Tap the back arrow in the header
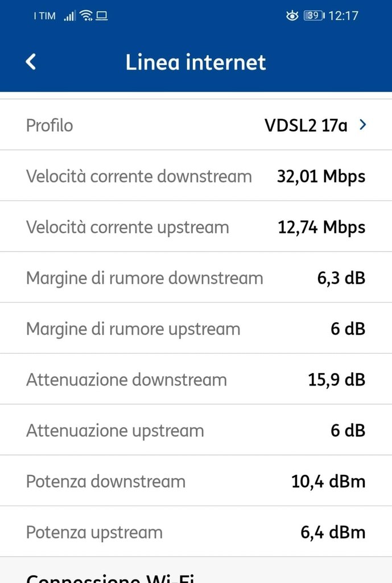392x583 pixels. 31,61
